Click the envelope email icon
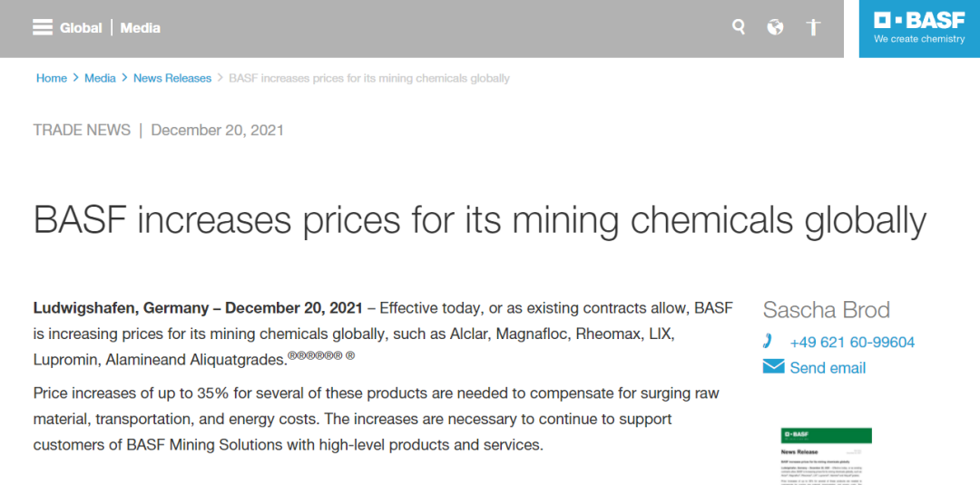 coord(773,367)
